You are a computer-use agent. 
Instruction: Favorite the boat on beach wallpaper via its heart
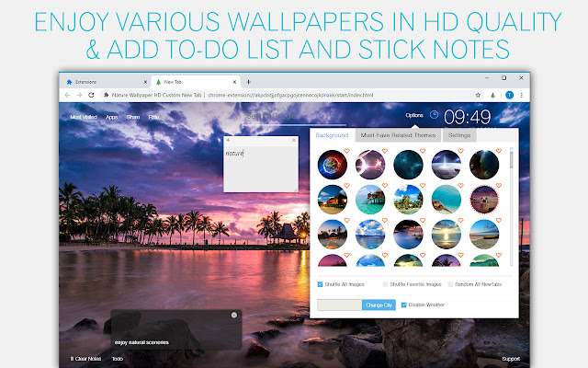pyautogui.click(x=499, y=221)
